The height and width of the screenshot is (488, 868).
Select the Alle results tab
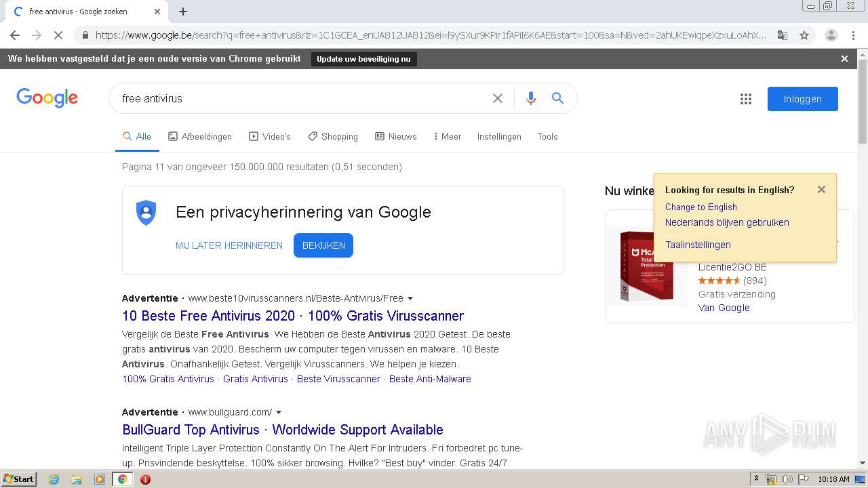[x=137, y=136]
